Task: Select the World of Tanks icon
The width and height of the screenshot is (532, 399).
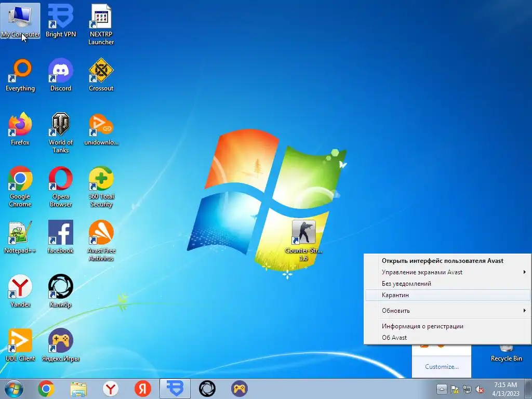Action: click(x=61, y=132)
